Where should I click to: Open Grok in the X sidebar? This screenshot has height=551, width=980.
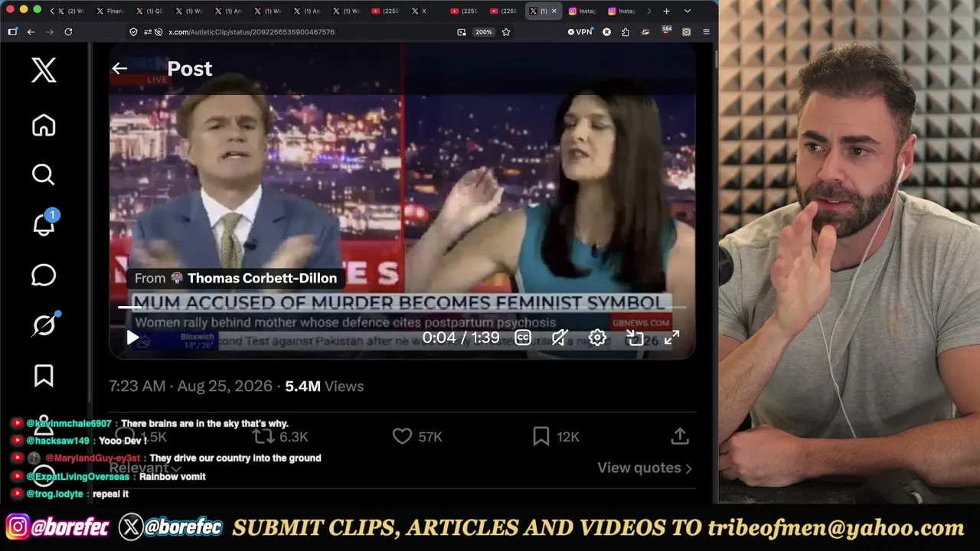tap(44, 325)
